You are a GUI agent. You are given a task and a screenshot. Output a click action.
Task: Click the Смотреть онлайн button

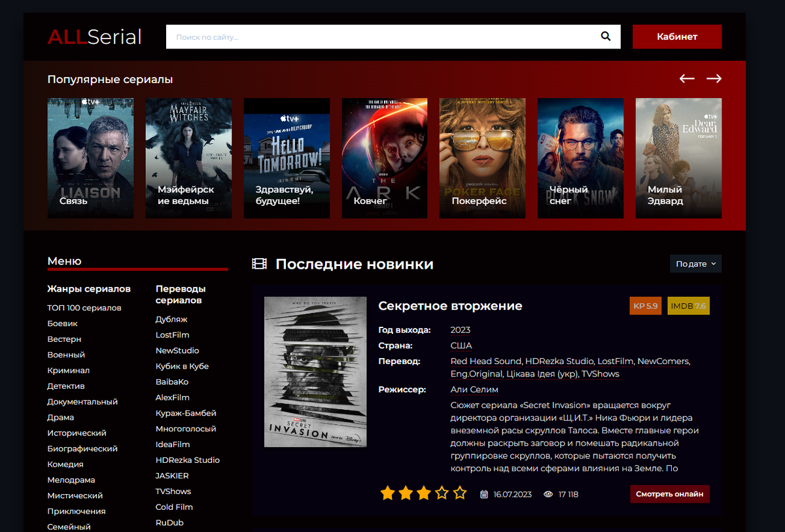670,494
